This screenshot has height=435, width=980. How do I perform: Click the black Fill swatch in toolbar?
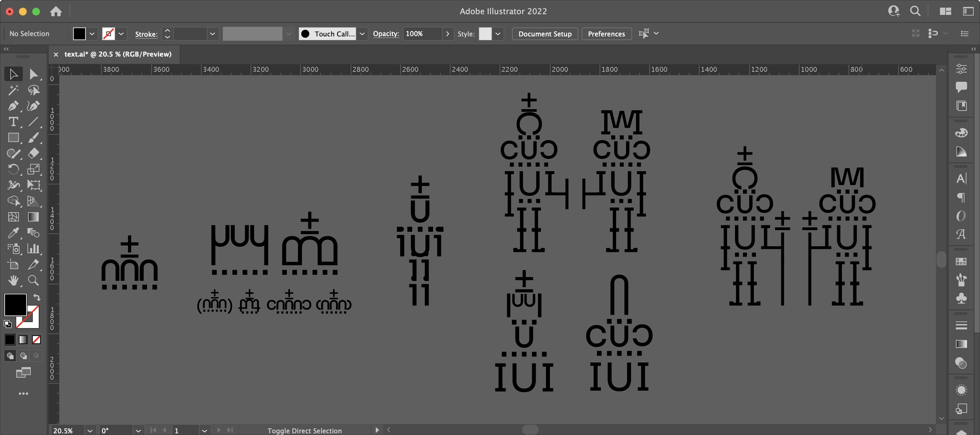point(15,305)
